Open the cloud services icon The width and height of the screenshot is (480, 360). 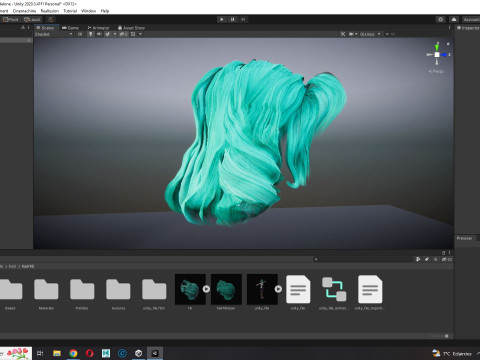pos(454,19)
